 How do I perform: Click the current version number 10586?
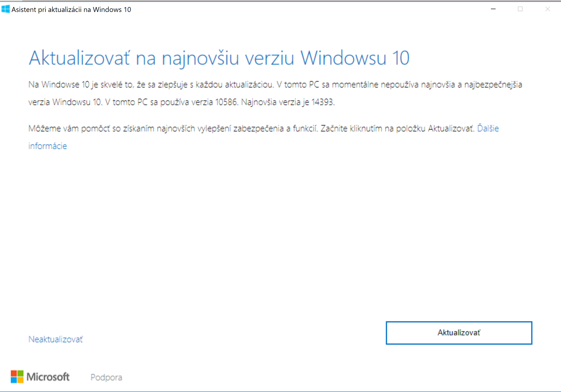point(226,102)
